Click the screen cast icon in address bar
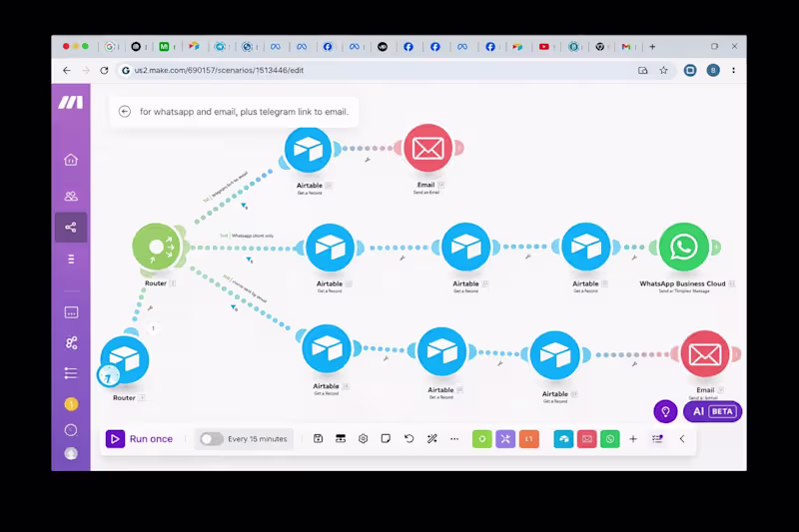The width and height of the screenshot is (799, 532). click(642, 70)
